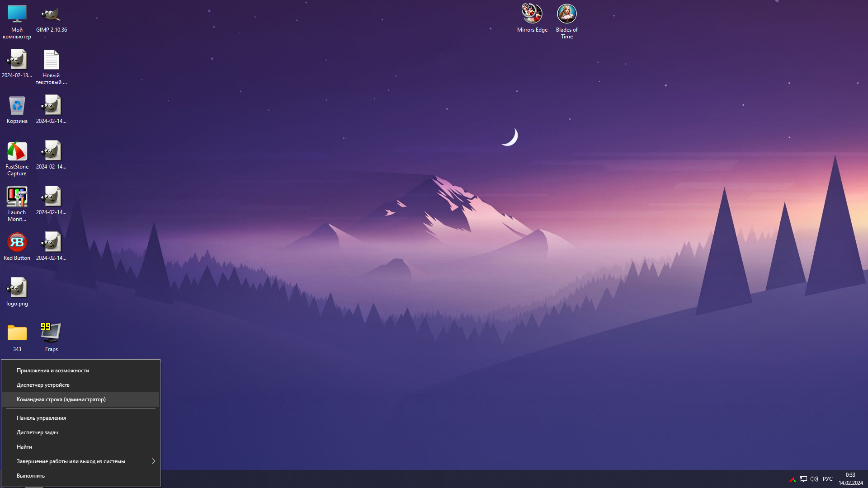This screenshot has width=868, height=488.
Task: Open logo.png file
Action: tap(17, 287)
